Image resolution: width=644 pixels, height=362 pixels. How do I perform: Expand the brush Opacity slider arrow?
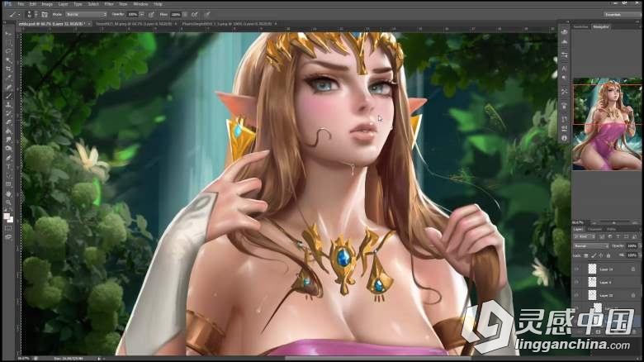142,14
